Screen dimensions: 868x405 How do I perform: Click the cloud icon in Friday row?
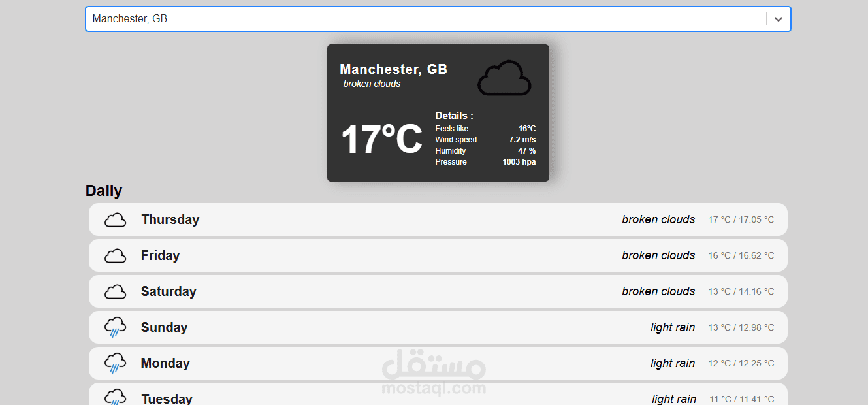point(115,256)
